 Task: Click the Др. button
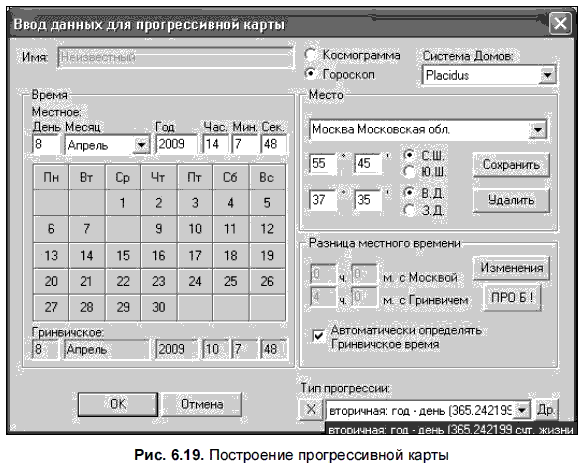(x=546, y=410)
